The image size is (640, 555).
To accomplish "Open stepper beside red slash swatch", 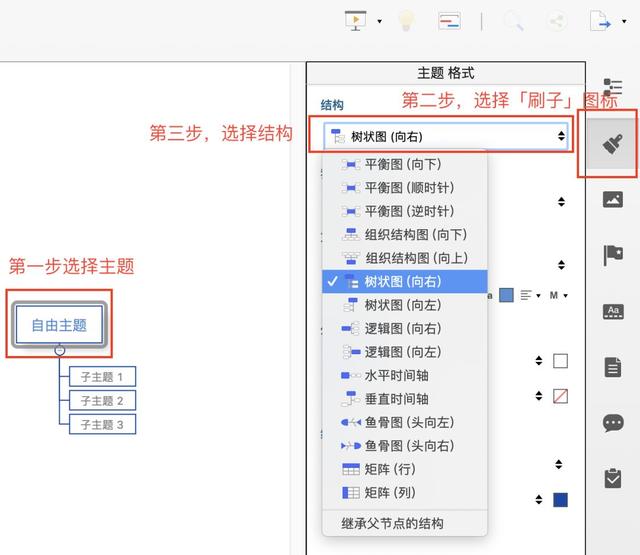I will 539,395.
